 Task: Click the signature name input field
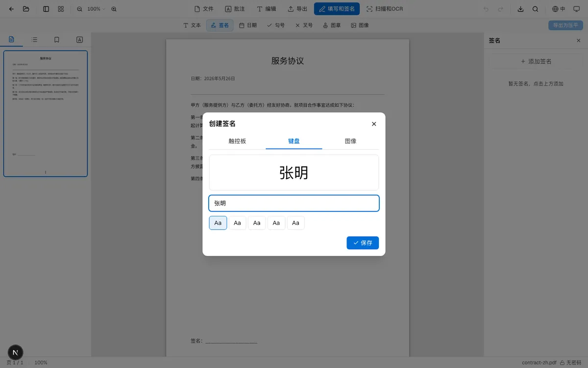pyautogui.click(x=294, y=203)
